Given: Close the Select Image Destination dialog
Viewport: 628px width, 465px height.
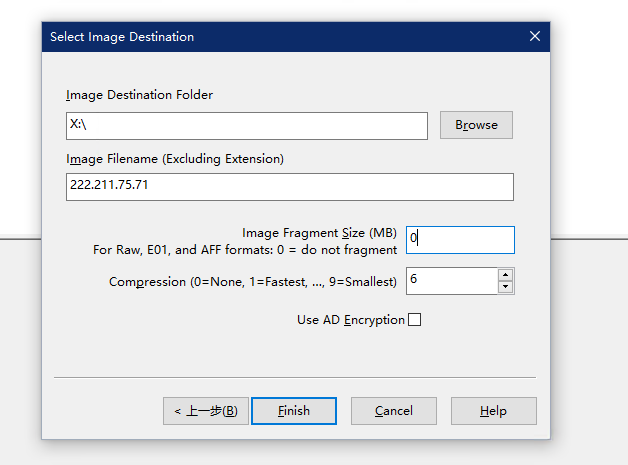Looking at the screenshot, I should tap(534, 37).
